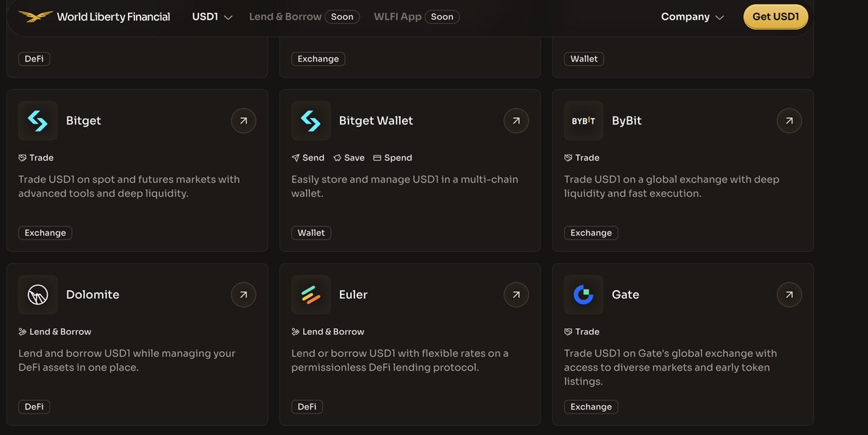Click the World Liberty Financial eagle logo
868x435 pixels.
[x=35, y=16]
